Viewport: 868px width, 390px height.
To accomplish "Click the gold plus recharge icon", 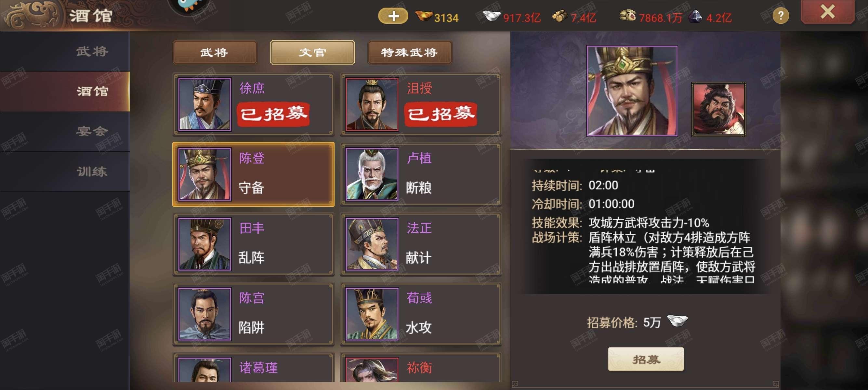I will click(393, 16).
